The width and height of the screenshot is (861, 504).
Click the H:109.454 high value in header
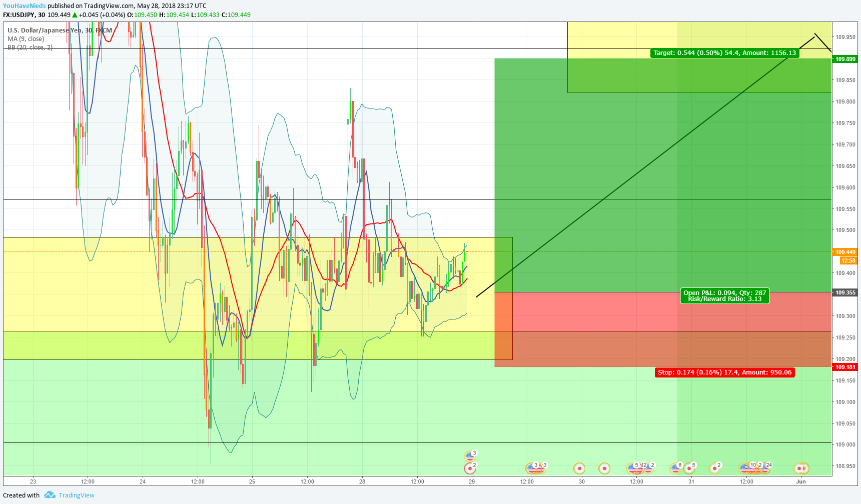pyautogui.click(x=174, y=14)
